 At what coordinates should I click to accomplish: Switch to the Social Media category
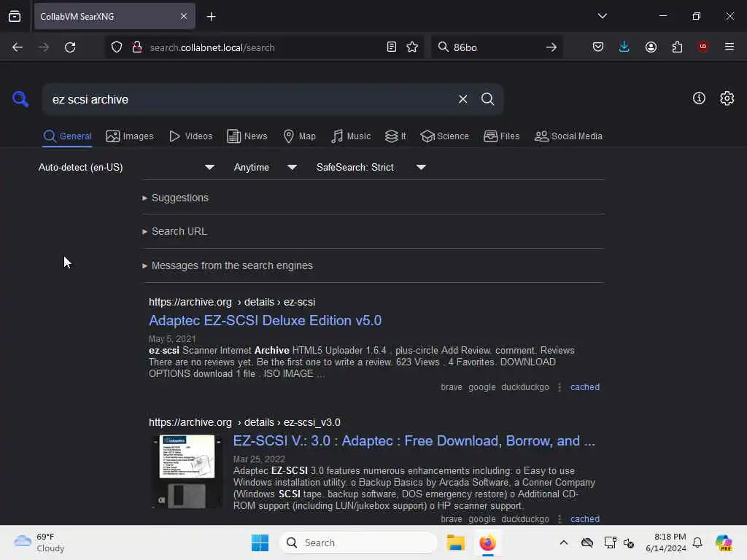coord(568,136)
